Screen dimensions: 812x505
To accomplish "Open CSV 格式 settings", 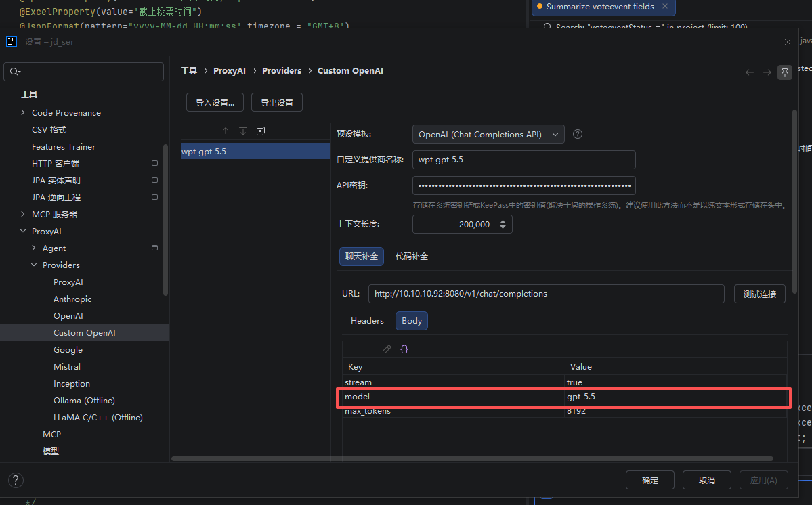I will [x=49, y=130].
